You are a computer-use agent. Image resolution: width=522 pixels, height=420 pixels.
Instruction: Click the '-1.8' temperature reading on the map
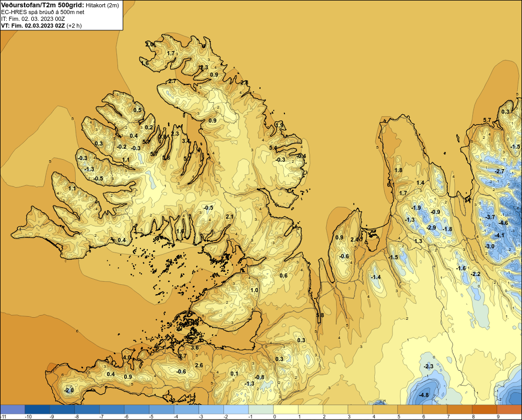(x=447, y=229)
